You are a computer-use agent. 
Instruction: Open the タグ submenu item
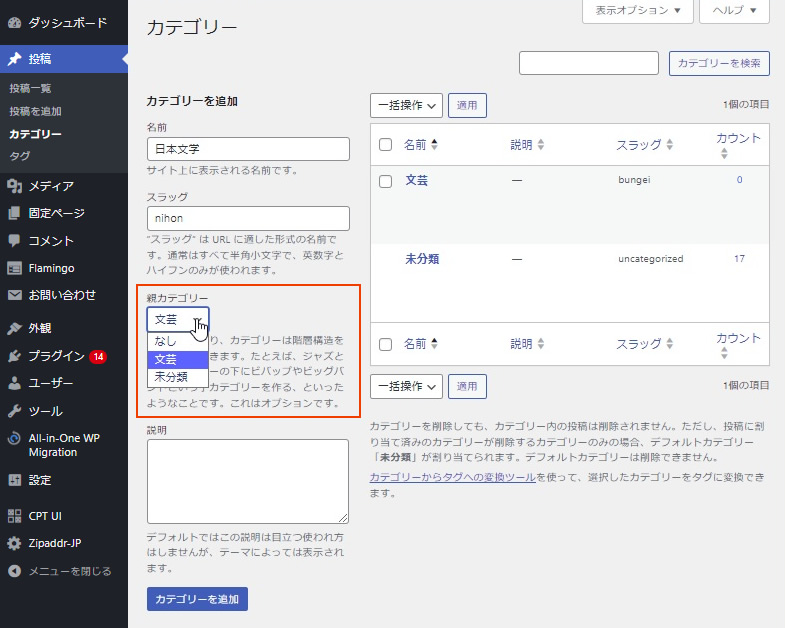click(19, 156)
